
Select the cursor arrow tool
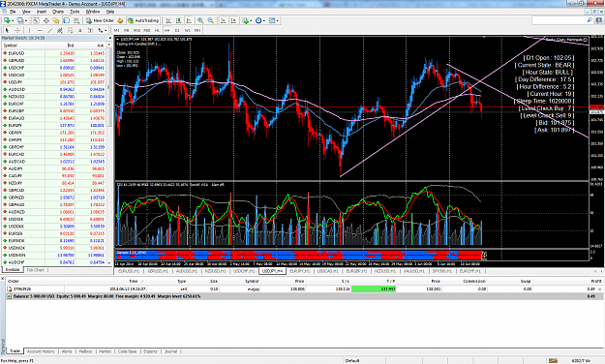point(7,30)
